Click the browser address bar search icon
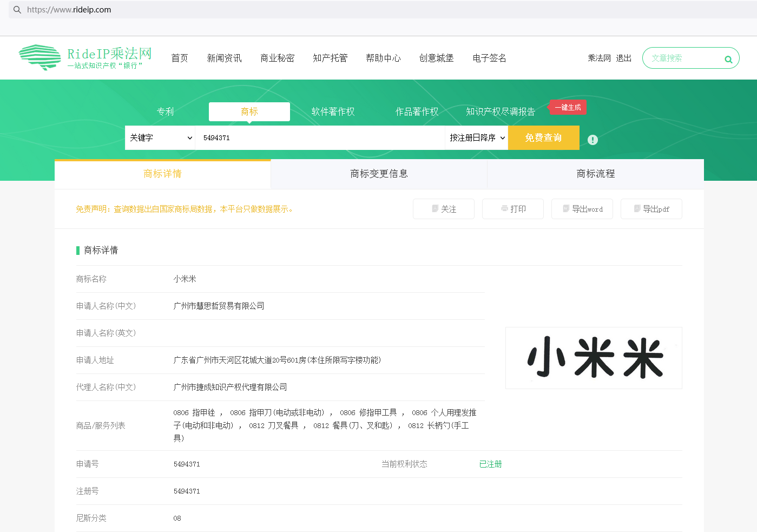The image size is (757, 532). (x=17, y=10)
